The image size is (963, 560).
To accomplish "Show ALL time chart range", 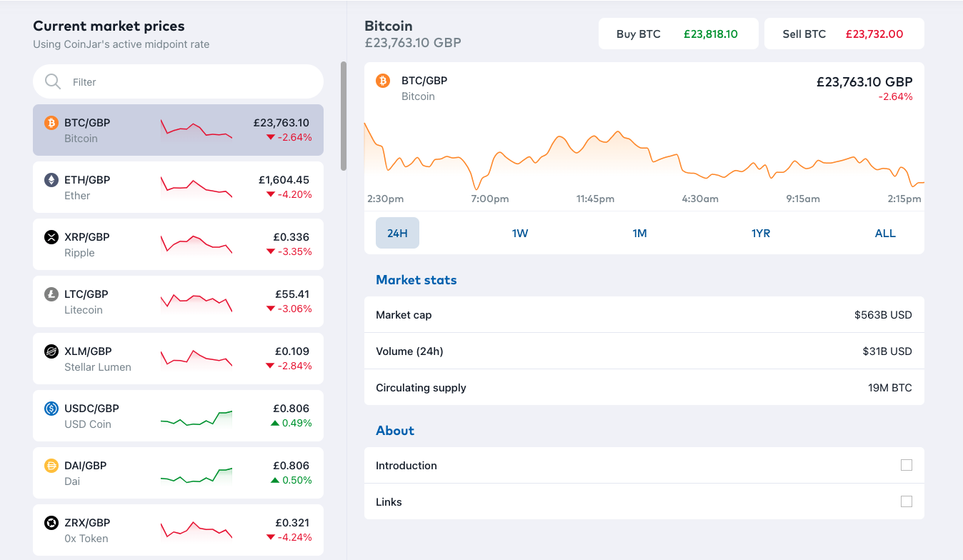I will (885, 233).
